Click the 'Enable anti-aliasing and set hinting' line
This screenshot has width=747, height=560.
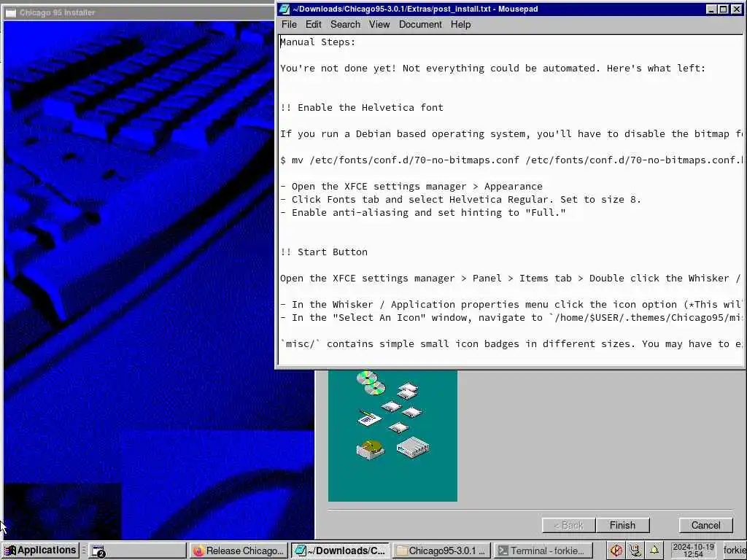423,212
